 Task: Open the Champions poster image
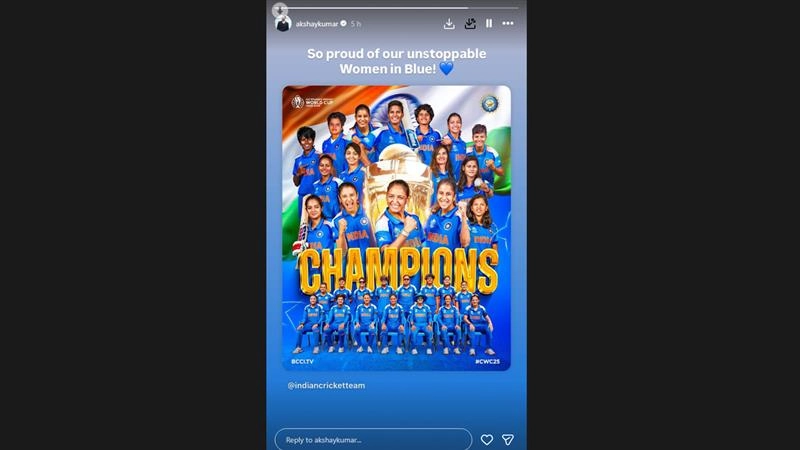point(396,228)
